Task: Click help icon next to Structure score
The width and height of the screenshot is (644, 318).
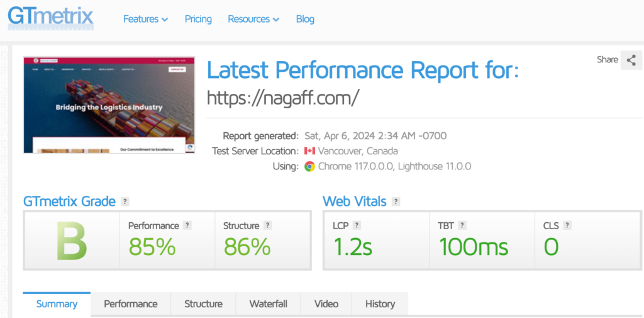Action: [268, 225]
